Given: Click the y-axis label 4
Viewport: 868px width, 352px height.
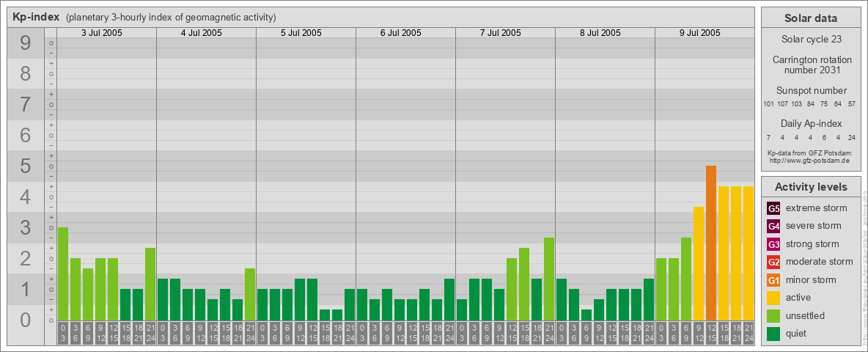Looking at the screenshot, I should point(25,197).
